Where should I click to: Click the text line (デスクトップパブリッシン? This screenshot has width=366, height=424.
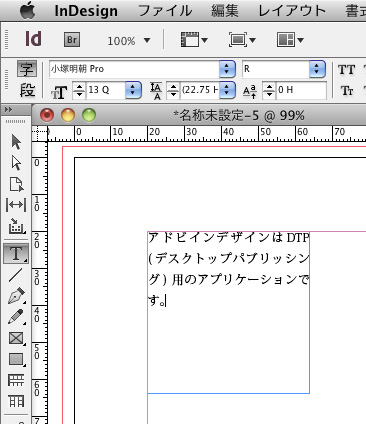point(229,258)
